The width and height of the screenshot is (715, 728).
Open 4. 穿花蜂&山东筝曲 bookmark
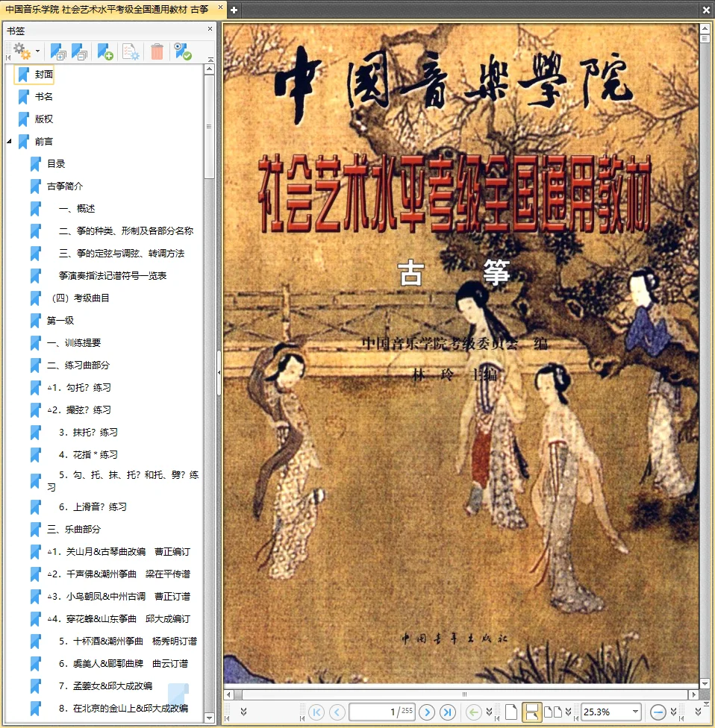119,619
